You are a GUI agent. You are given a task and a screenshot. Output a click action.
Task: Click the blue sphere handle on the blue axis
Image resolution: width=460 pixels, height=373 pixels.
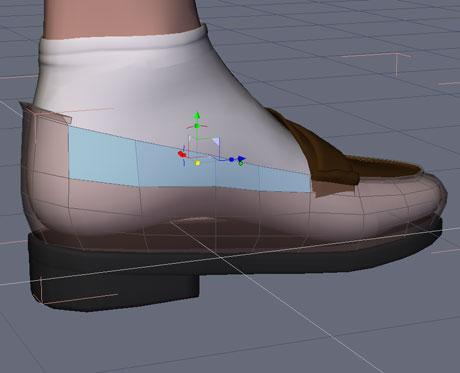click(x=232, y=160)
